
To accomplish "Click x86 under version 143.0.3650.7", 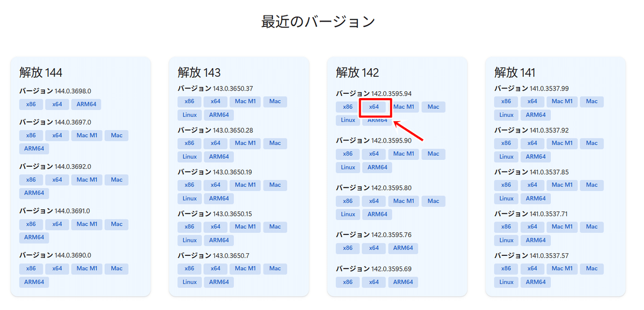I will [189, 269].
